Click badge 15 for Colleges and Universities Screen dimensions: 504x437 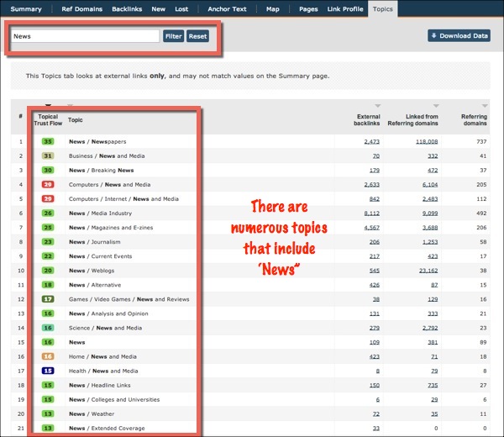point(48,399)
